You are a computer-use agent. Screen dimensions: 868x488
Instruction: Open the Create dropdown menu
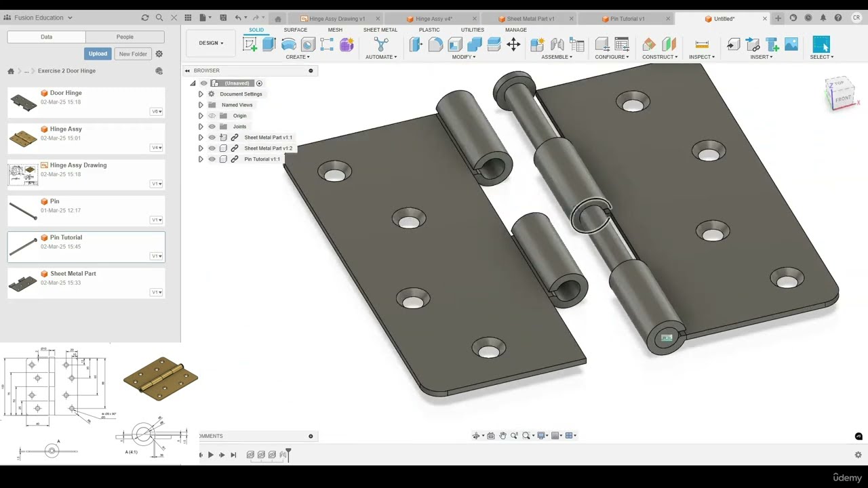(x=298, y=57)
